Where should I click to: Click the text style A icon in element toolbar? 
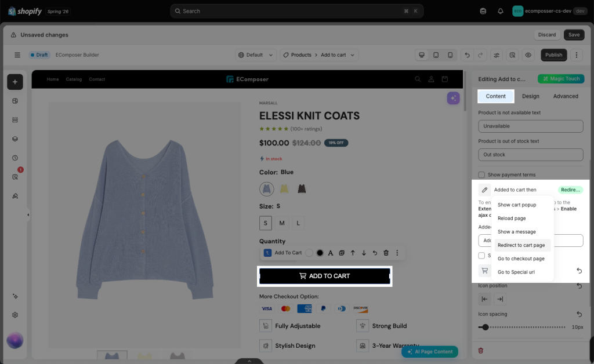pos(330,253)
